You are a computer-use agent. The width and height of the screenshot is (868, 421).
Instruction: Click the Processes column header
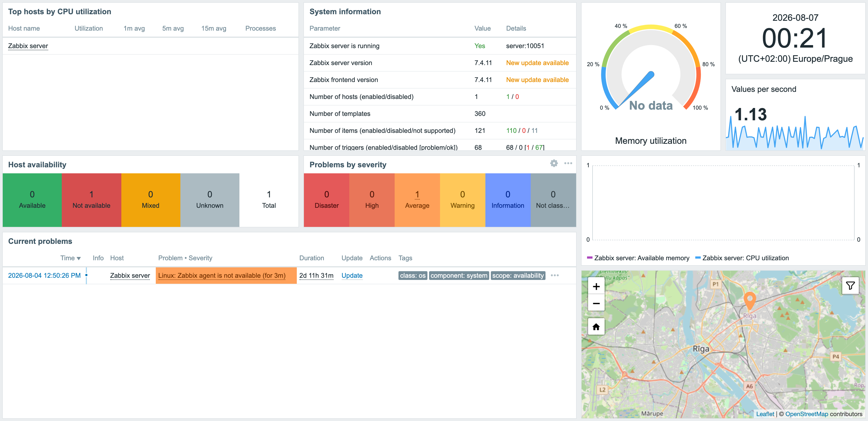pos(260,29)
